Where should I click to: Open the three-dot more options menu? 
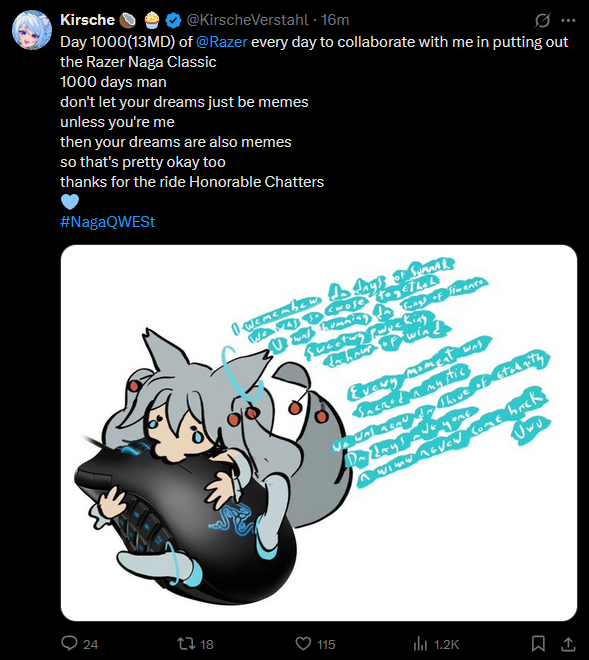tap(568, 20)
